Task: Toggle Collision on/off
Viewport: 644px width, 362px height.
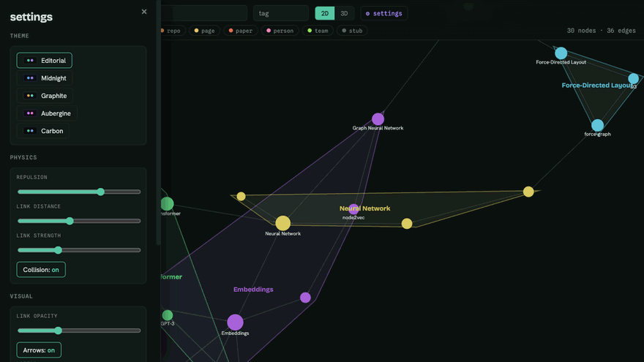Action: pos(41,270)
